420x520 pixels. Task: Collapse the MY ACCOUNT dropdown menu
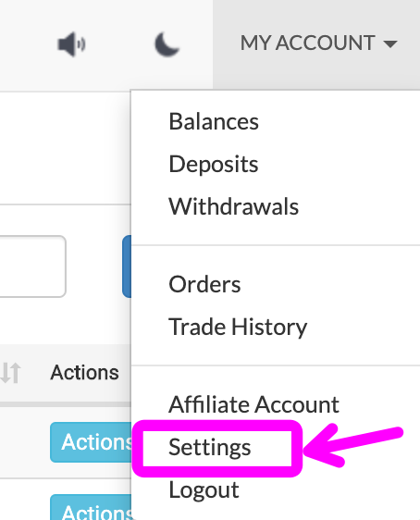pos(318,43)
